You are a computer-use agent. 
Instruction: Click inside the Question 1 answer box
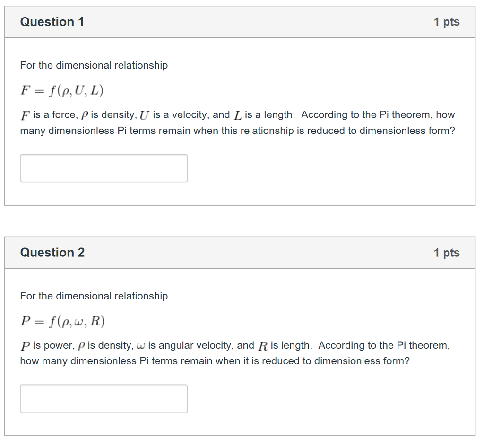pos(104,168)
